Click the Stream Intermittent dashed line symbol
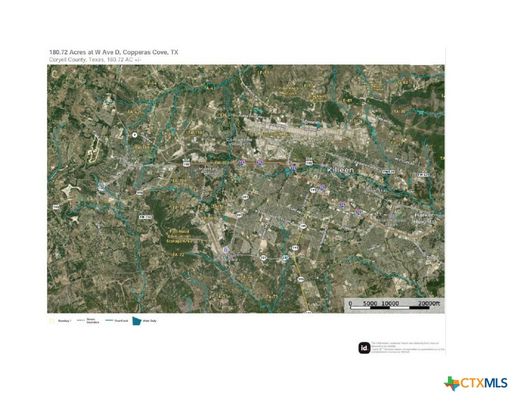Screen dimensions: 520x402 81,321
